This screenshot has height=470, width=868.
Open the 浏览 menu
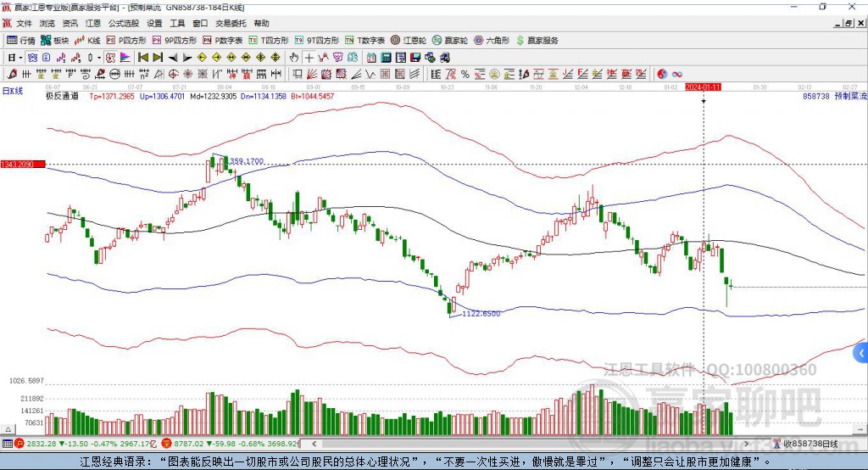47,23
